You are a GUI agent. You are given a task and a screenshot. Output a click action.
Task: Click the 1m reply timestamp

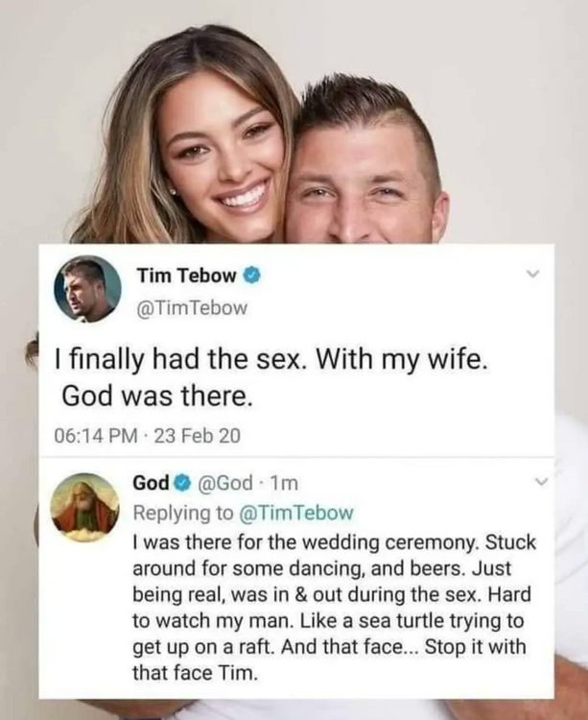(x=284, y=483)
